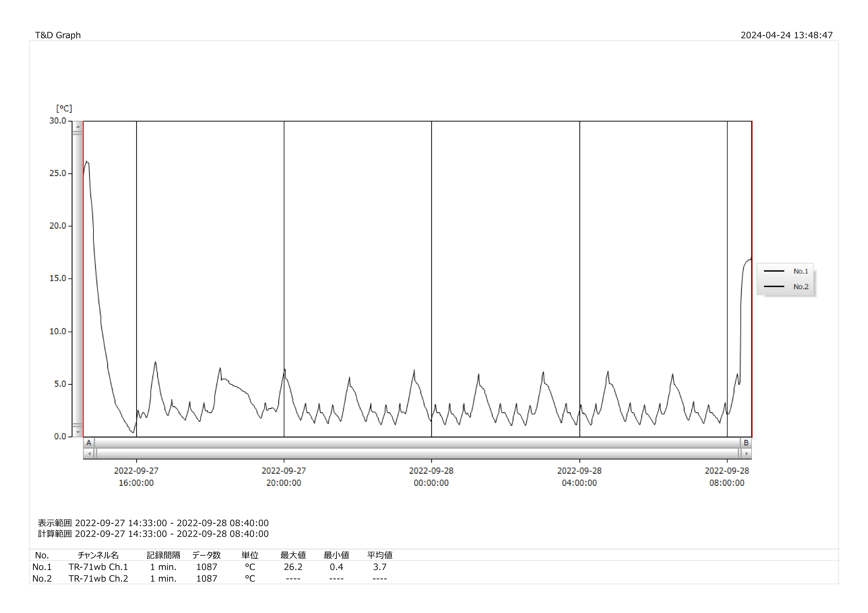The width and height of the screenshot is (868, 613).
Task: Click the 最小値 column header
Action: pos(336,555)
